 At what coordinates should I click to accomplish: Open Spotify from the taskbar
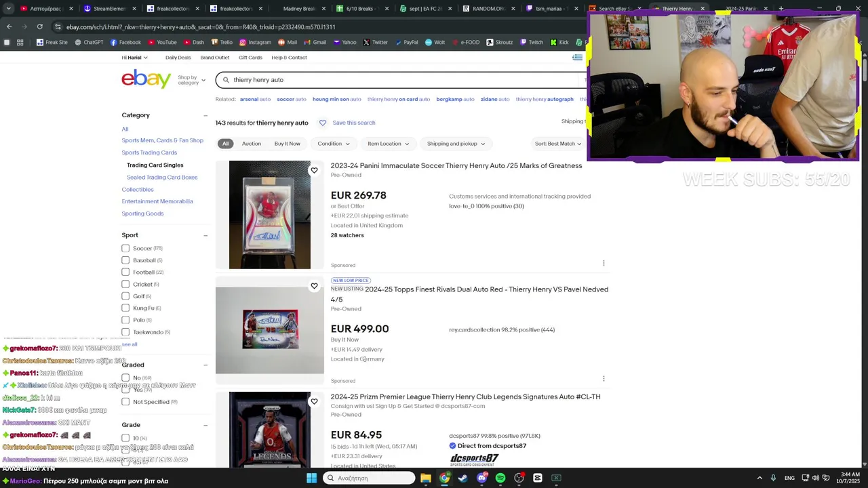click(x=500, y=478)
